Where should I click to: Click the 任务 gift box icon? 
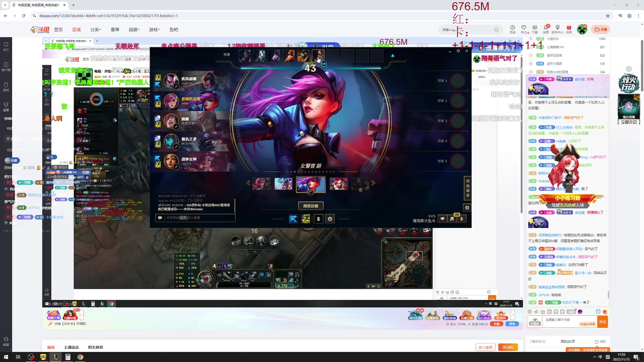point(569,28)
